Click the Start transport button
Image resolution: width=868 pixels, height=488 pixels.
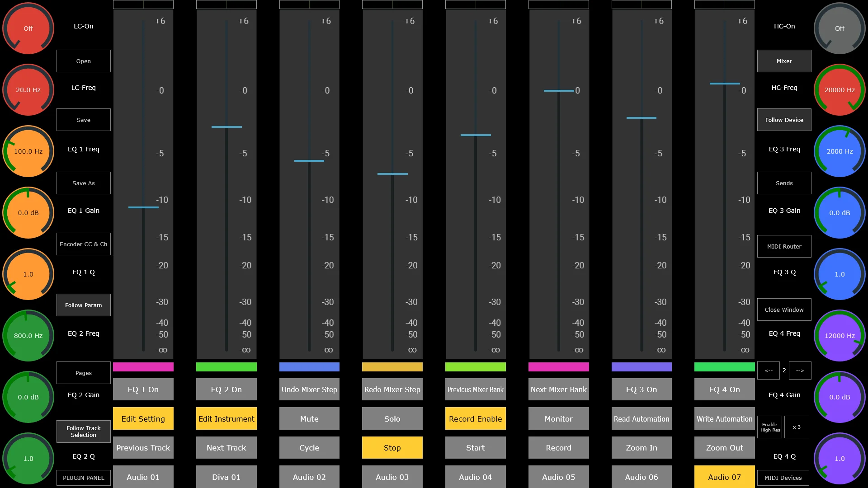pos(475,447)
